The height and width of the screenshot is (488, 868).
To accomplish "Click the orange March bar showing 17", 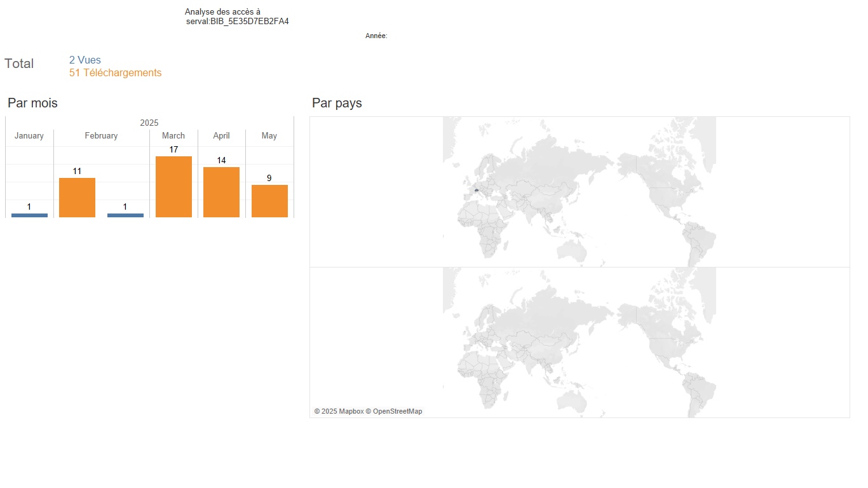I will [173, 187].
